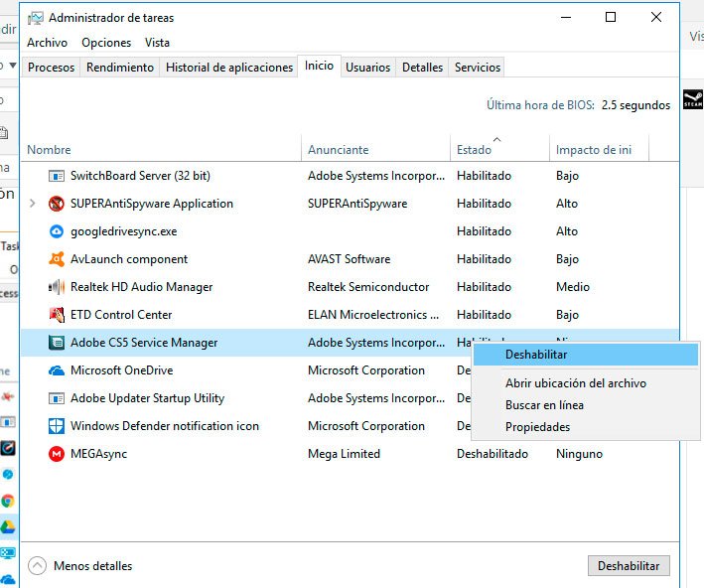The image size is (704, 588).
Task: Choose Propiedades in the context menu
Action: click(586, 427)
